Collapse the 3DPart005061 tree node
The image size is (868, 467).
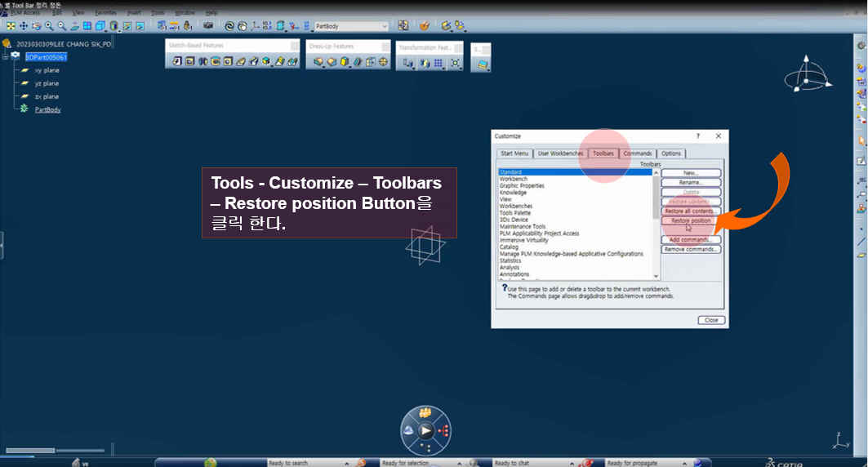pos(6,57)
